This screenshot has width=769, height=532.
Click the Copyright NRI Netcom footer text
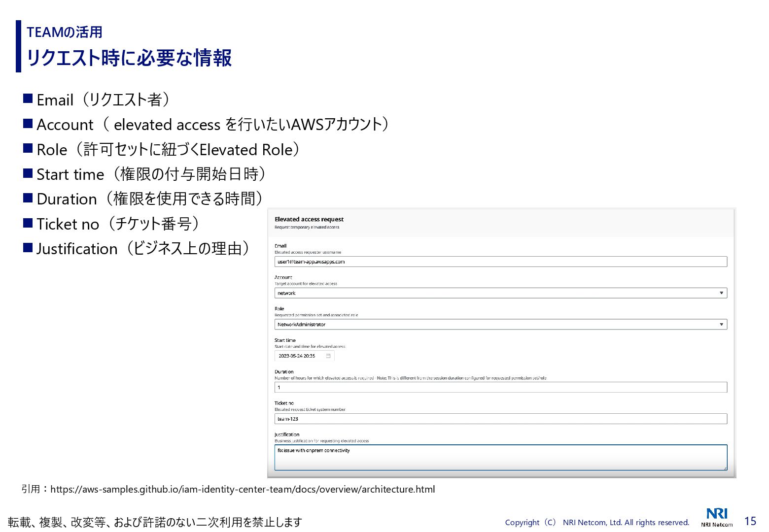pos(597,522)
